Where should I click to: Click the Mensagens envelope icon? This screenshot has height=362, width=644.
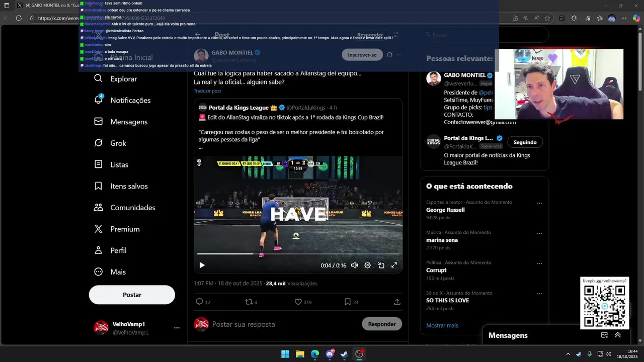(99, 122)
